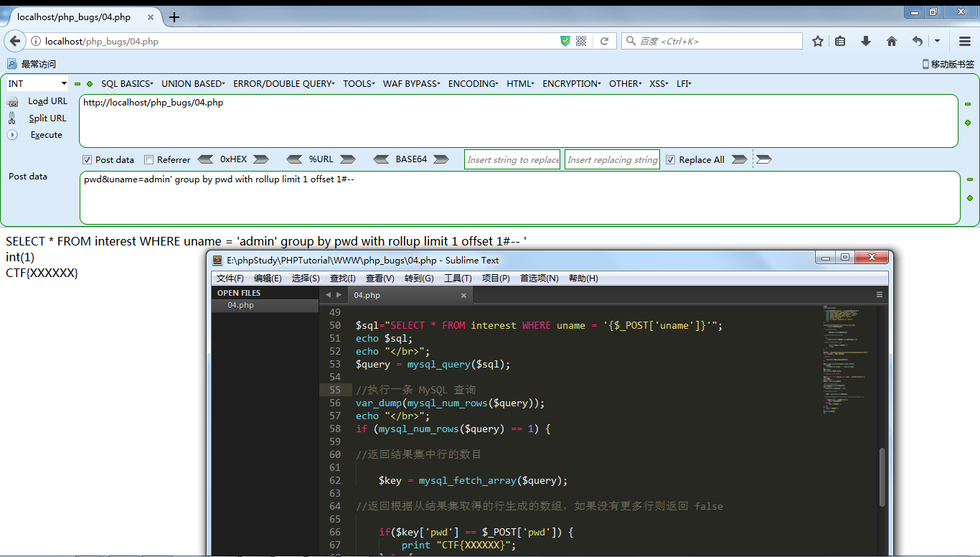Uncheck the Post data checkbox

pyautogui.click(x=87, y=160)
